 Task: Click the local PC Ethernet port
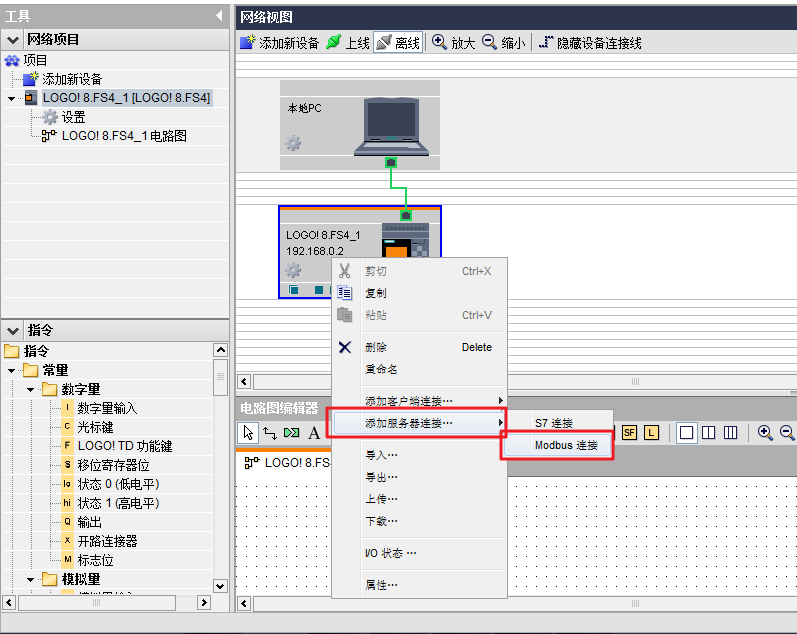point(390,163)
